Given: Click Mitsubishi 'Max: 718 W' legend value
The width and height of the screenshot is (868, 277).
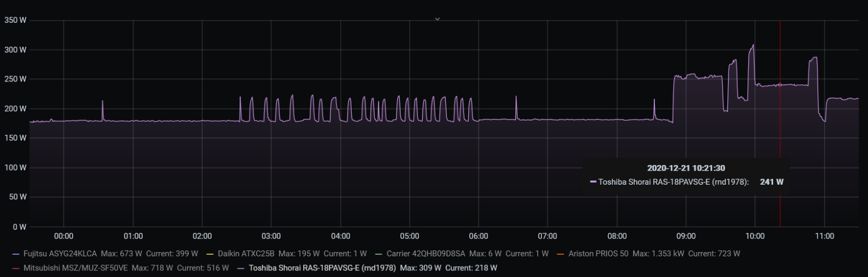Looking at the screenshot, I should [152, 268].
